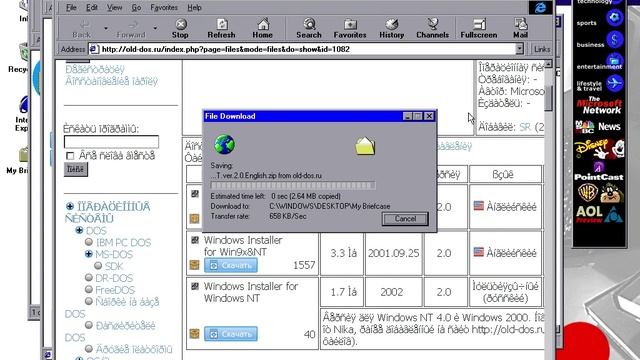Click the '2001.09.25' date cell
The image size is (640, 360).
[393, 253]
